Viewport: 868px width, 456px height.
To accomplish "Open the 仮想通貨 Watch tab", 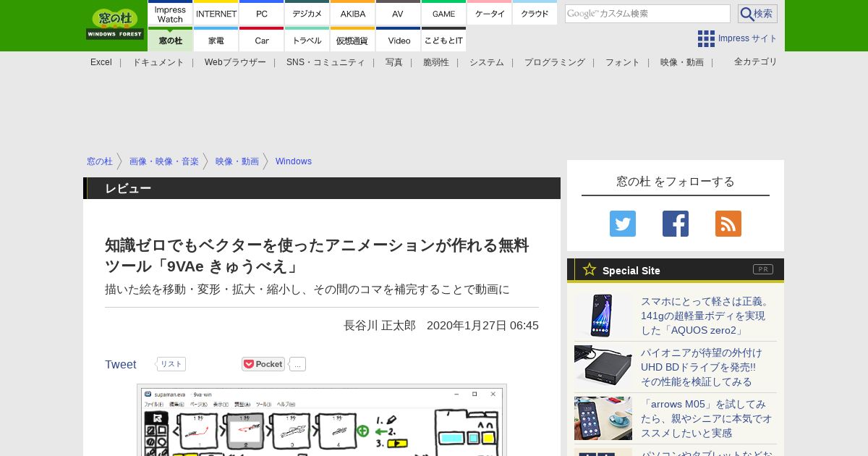I will pos(353,40).
